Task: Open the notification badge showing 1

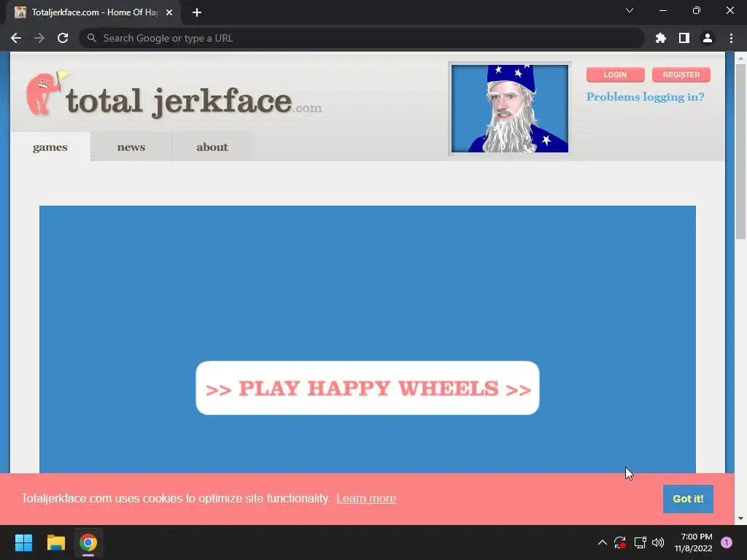Action: tap(727, 542)
